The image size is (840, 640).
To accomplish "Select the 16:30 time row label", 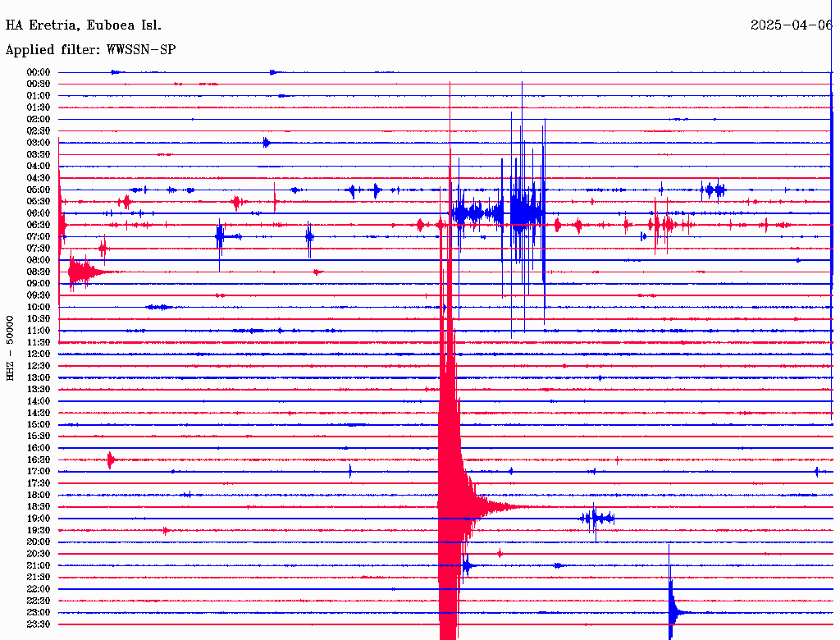I will tap(39, 460).
